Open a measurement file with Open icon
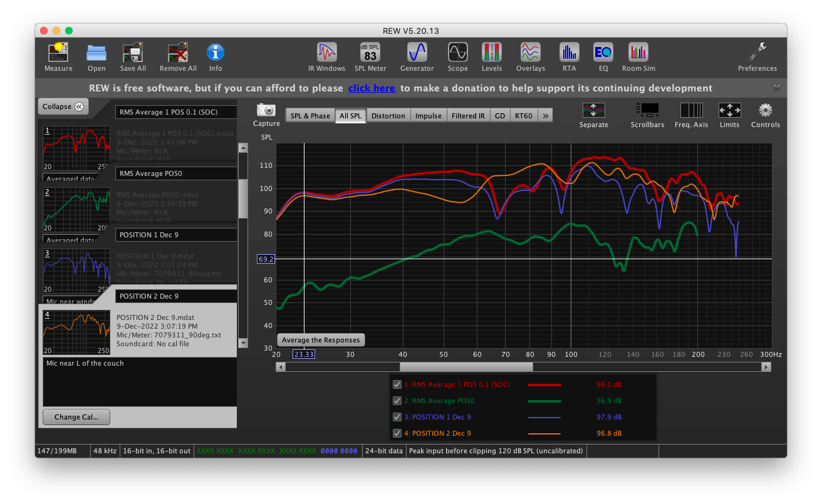The height and width of the screenshot is (504, 822). tap(96, 52)
